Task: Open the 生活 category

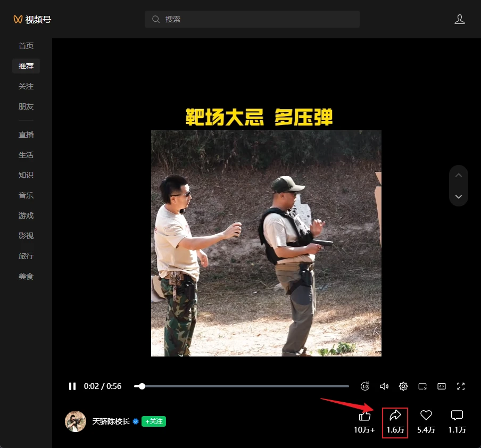Action: tap(26, 155)
